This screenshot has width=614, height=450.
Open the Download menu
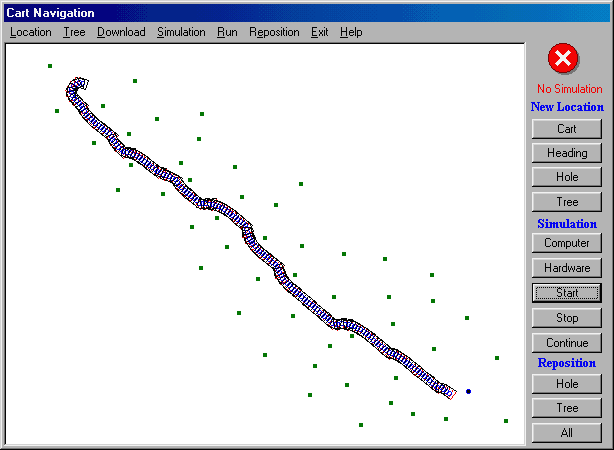(x=121, y=32)
